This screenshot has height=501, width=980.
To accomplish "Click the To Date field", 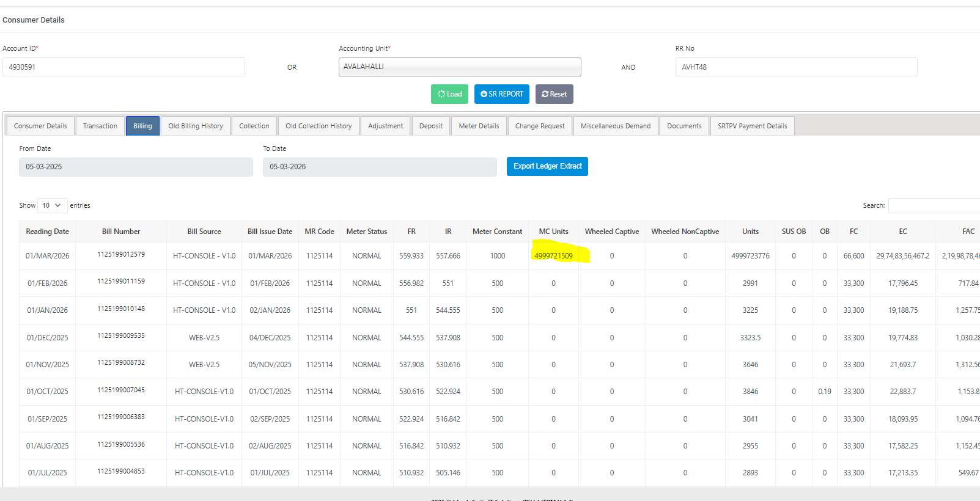I will [x=380, y=167].
